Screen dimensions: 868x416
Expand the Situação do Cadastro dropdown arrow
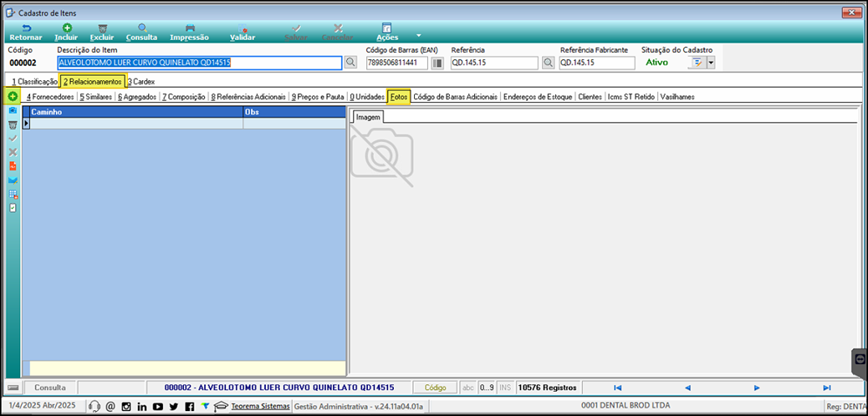[711, 63]
